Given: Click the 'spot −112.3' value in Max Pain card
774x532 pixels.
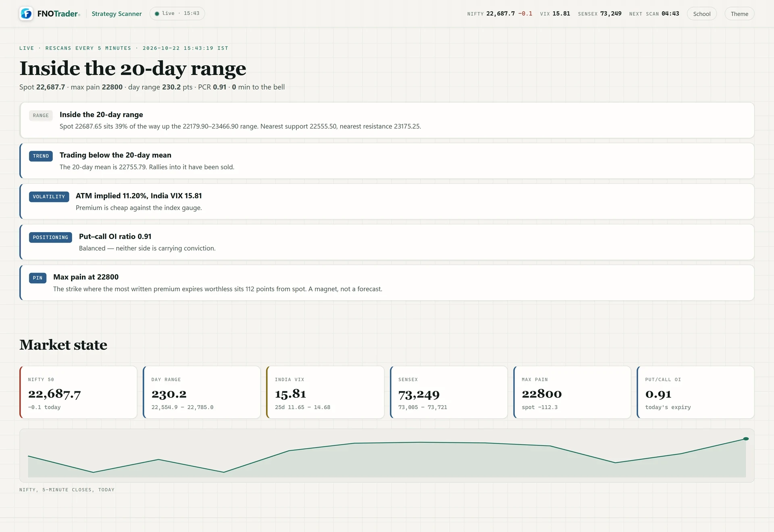Looking at the screenshot, I should click(539, 407).
